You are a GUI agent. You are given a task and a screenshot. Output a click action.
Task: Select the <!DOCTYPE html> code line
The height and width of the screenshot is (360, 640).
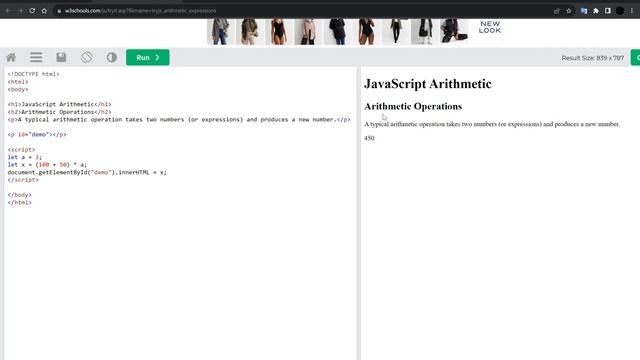(x=33, y=74)
